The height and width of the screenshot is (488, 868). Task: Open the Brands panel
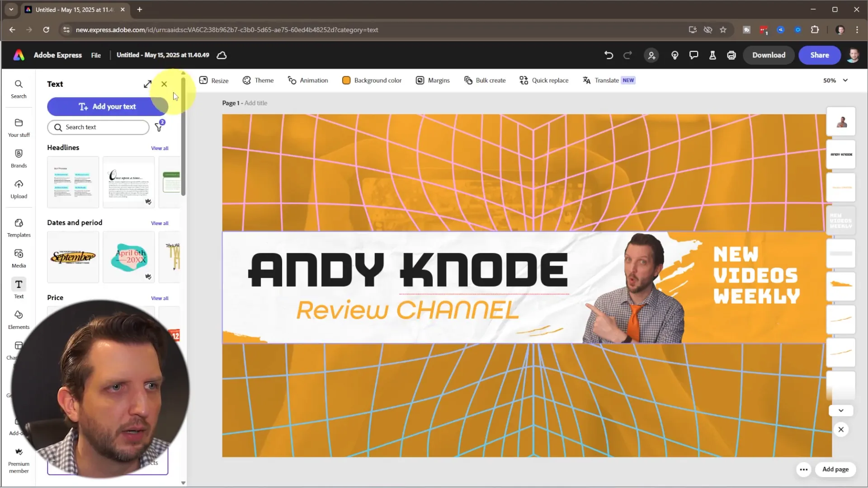click(x=19, y=159)
